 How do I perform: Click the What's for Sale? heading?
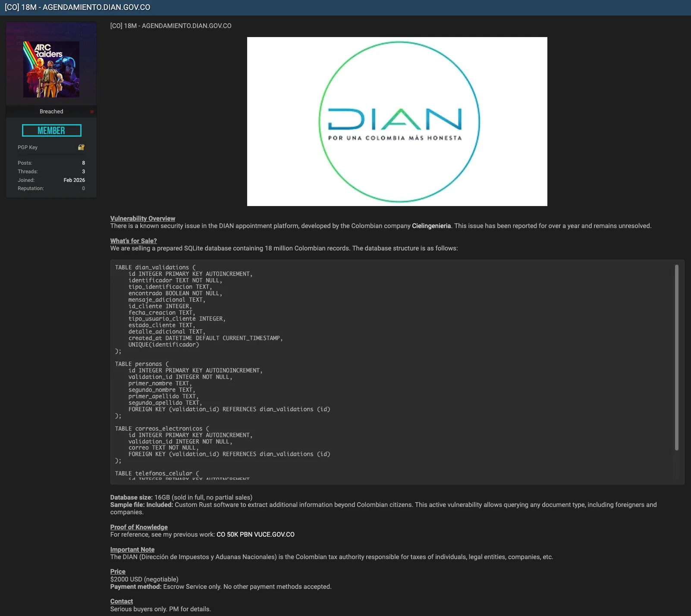(x=133, y=241)
